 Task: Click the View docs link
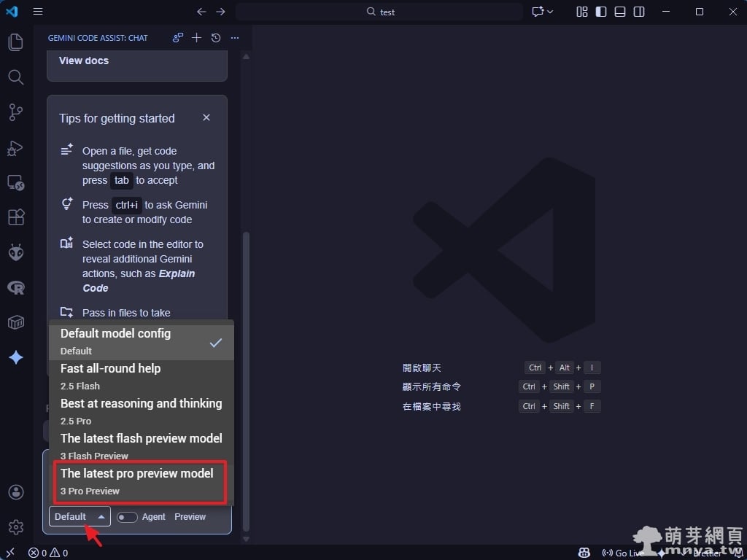tap(84, 61)
